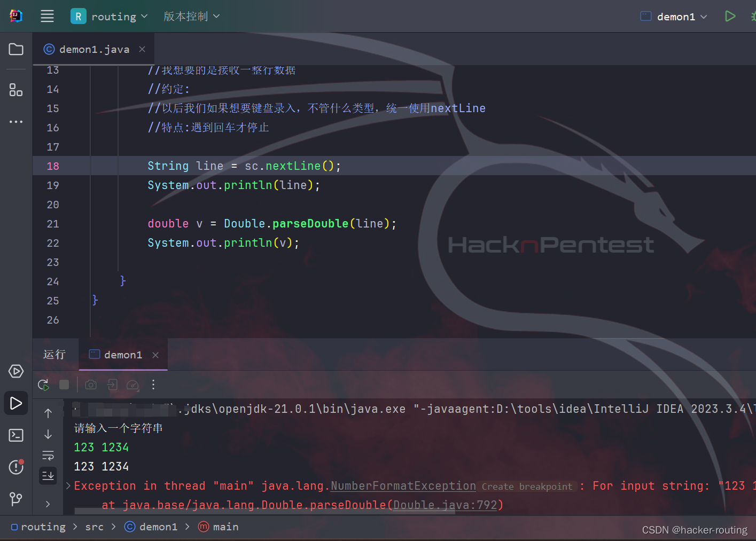Open the Structure tool window

[x=16, y=90]
